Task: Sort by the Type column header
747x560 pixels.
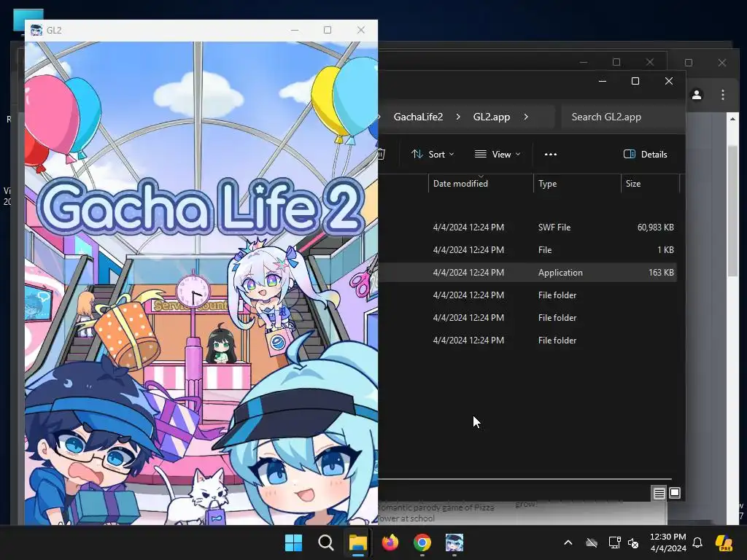Action: point(547,184)
